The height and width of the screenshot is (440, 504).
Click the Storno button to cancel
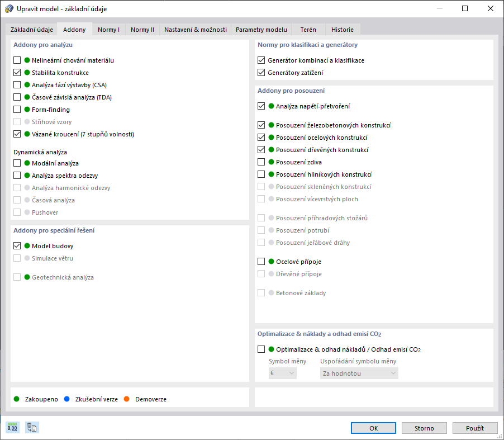[x=424, y=428]
